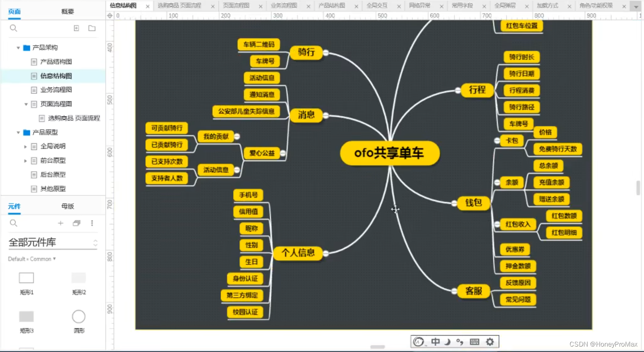This screenshot has height=352, width=644.
Task: Search the widget library magnifier icon
Action: pos(13,223)
